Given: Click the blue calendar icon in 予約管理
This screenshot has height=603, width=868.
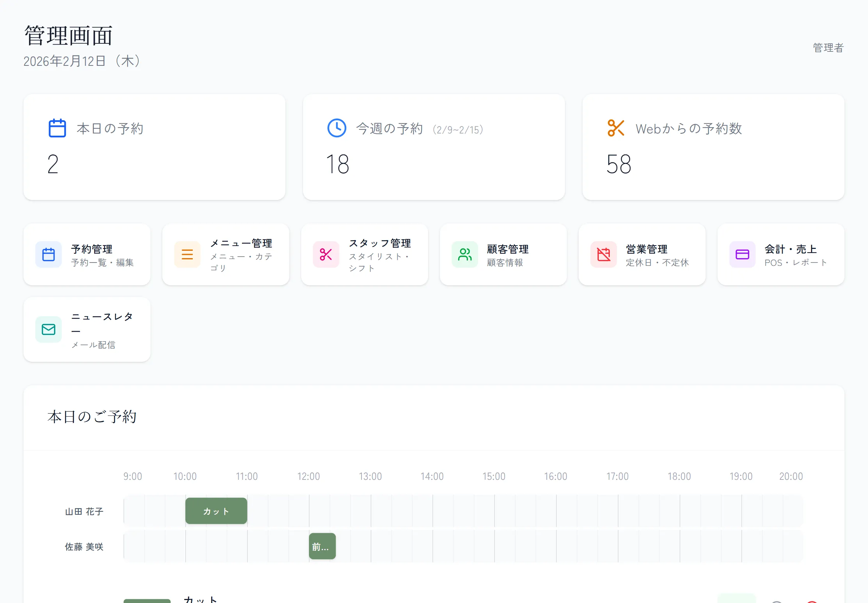Looking at the screenshot, I should 49,254.
